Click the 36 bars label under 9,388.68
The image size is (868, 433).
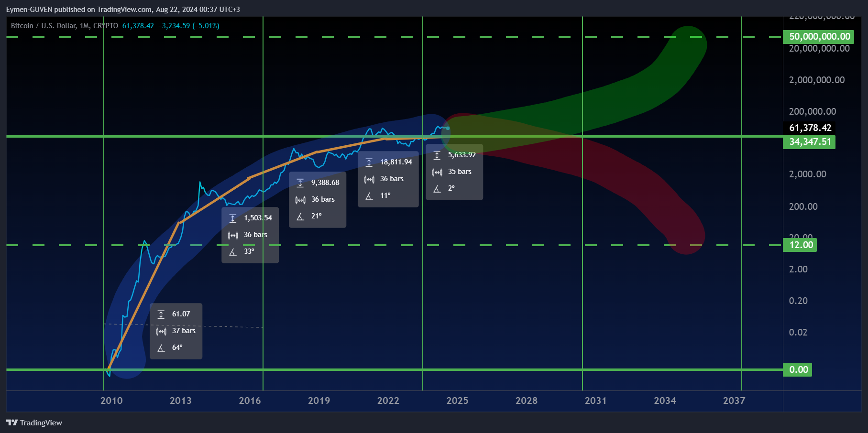pos(323,199)
